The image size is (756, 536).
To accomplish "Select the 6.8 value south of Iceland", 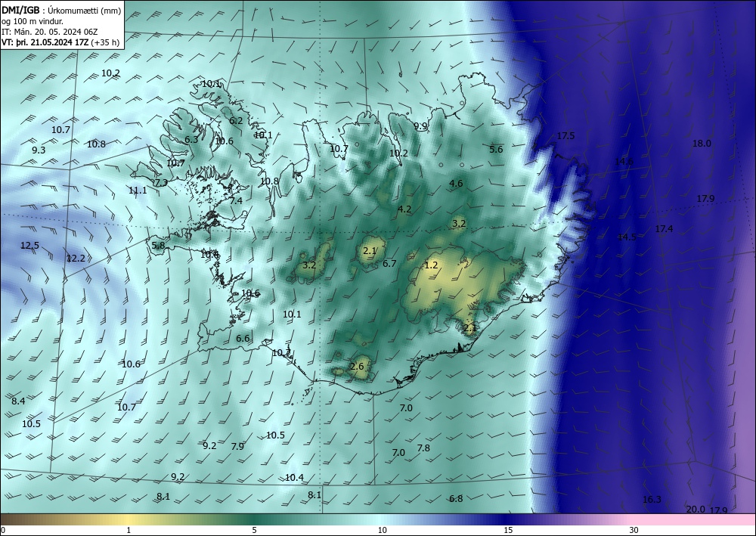I will pos(456,498).
